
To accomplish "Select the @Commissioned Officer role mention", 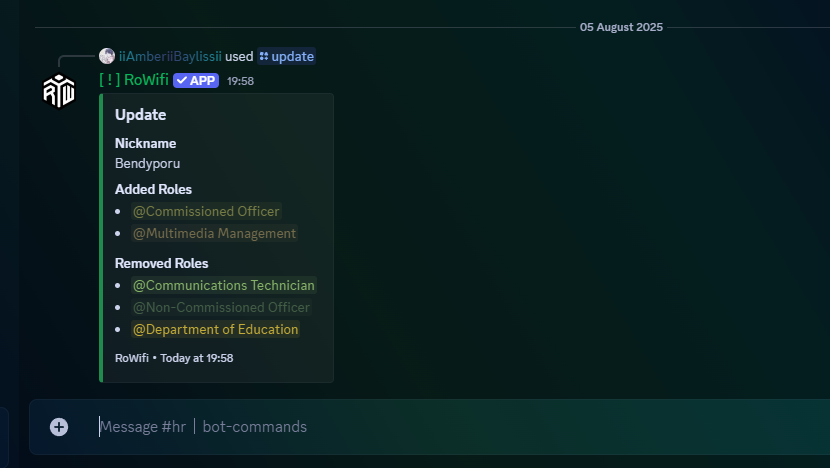I will (206, 211).
